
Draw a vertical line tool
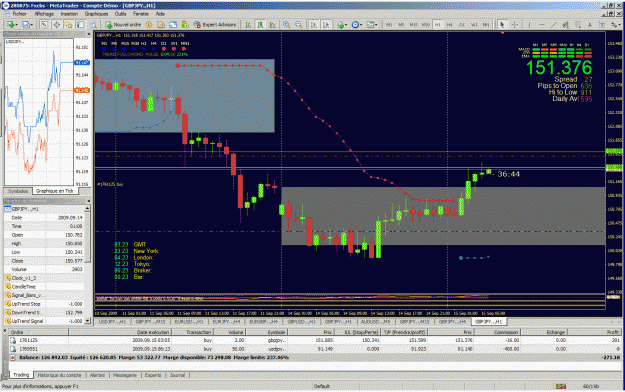pyautogui.click(x=529, y=25)
